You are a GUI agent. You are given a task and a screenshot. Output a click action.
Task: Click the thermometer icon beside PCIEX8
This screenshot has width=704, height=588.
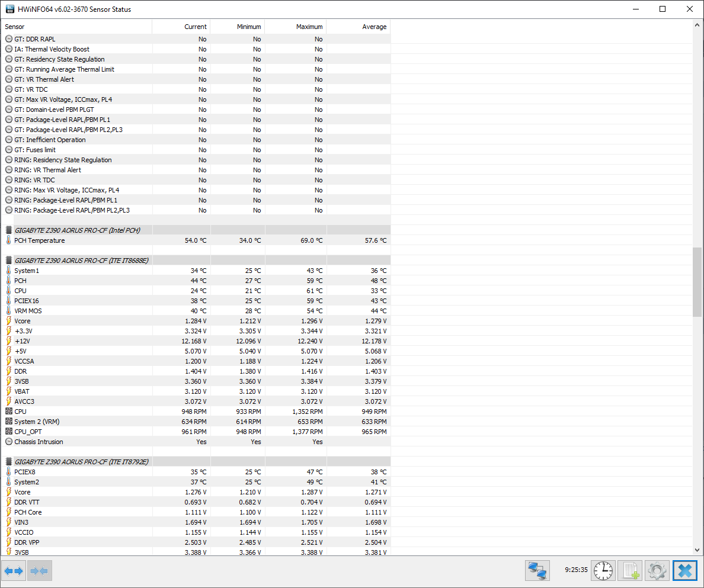[8, 472]
